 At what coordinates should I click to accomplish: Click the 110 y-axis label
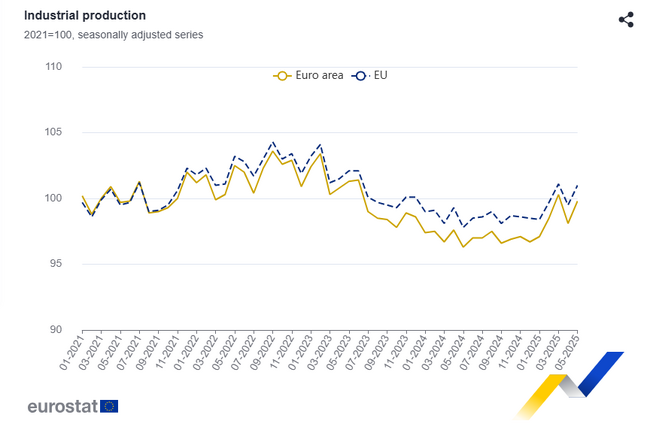(54, 67)
